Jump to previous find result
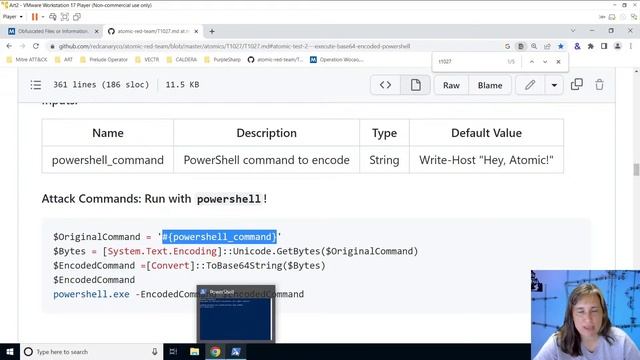The image size is (640, 360). click(532, 62)
